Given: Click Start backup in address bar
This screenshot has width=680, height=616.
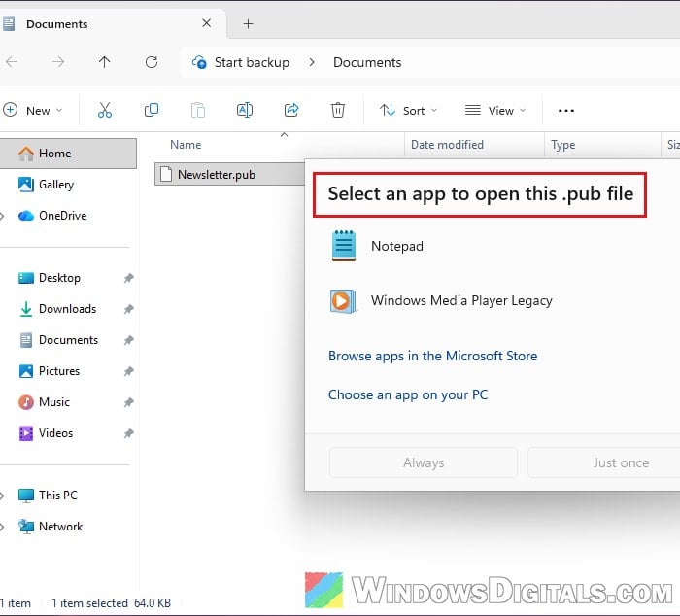Looking at the screenshot, I should [252, 62].
